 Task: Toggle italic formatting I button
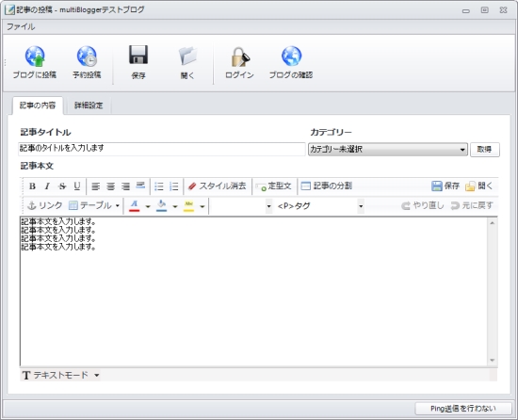(x=47, y=186)
